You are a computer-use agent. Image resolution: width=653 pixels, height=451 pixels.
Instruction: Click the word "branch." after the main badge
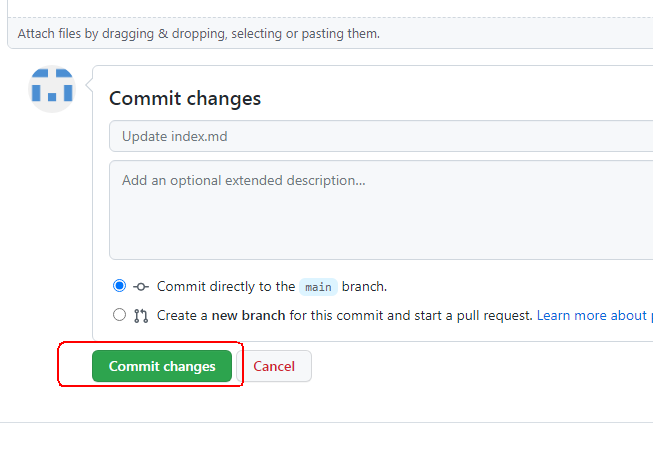[364, 287]
